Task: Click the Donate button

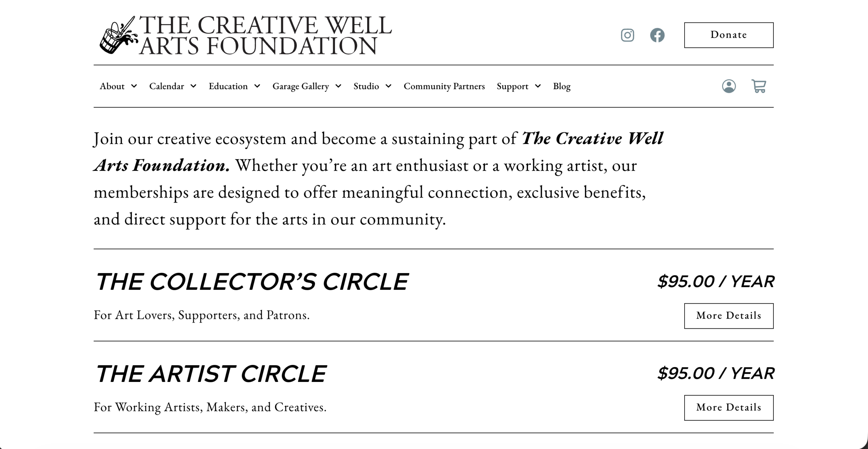Action: tap(729, 35)
